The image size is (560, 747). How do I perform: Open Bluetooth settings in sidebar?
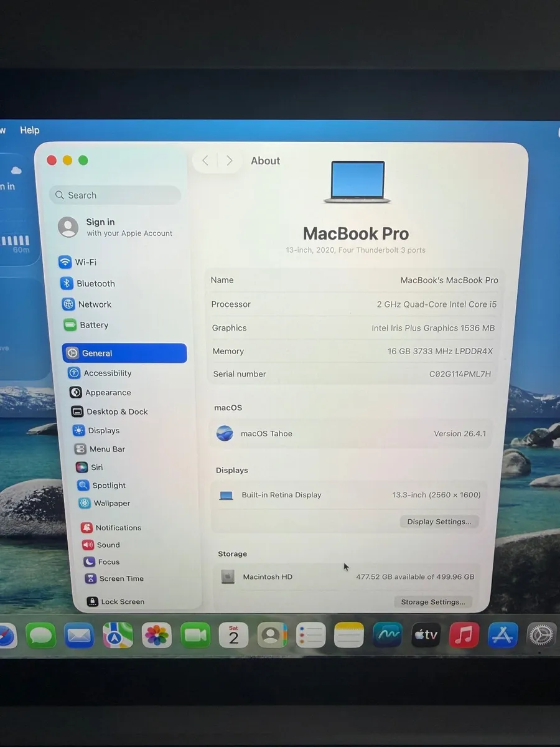88,283
